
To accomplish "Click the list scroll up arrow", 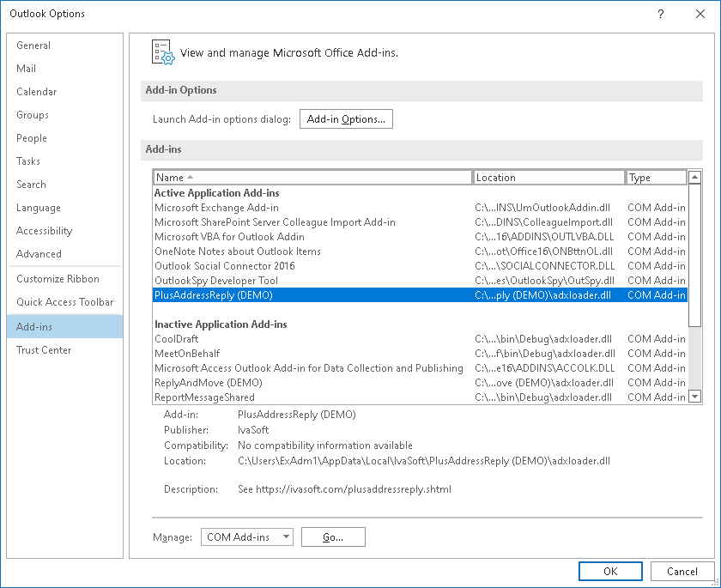I will pyautogui.click(x=694, y=177).
